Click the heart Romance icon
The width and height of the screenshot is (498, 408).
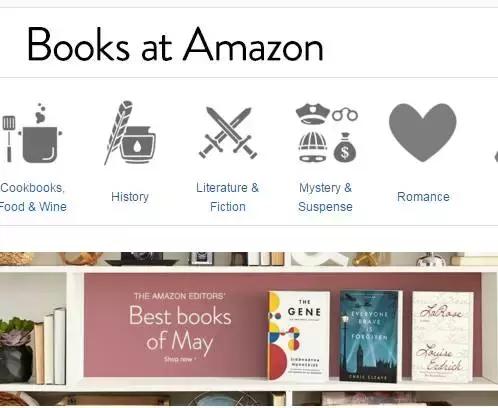tap(423, 132)
